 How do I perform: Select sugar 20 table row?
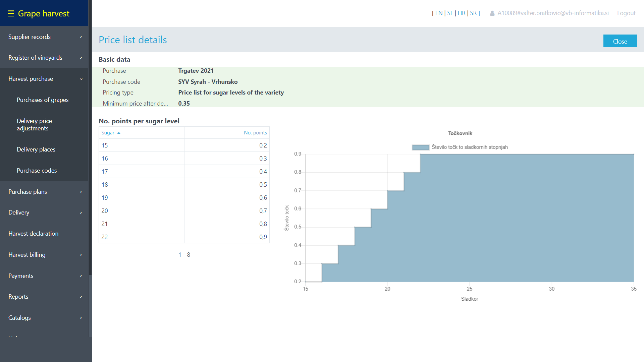(184, 211)
